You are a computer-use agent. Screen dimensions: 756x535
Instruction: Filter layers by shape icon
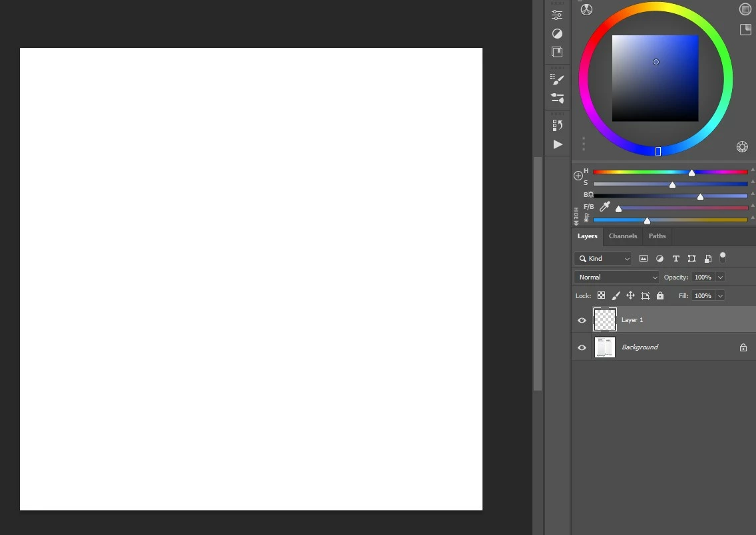(x=692, y=259)
